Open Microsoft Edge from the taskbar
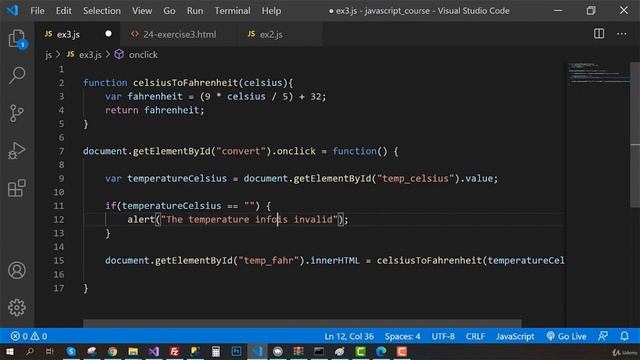 381,351
